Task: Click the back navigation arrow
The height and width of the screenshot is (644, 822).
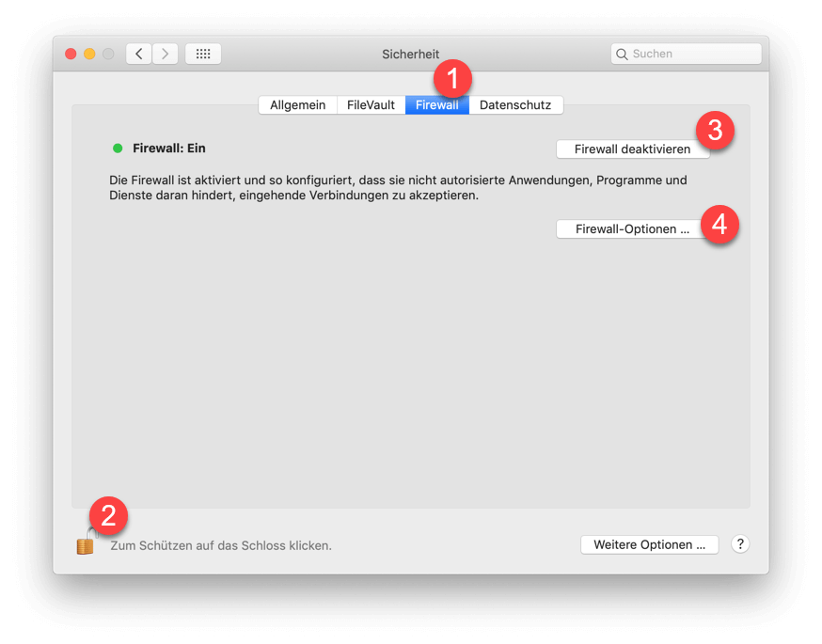Action: [137, 54]
